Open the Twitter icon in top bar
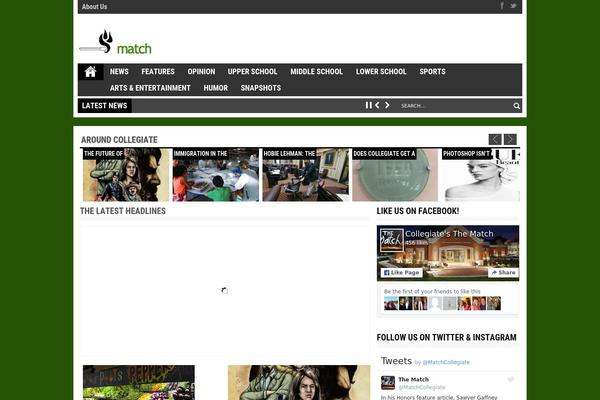The height and width of the screenshot is (400, 600). pos(513,6)
